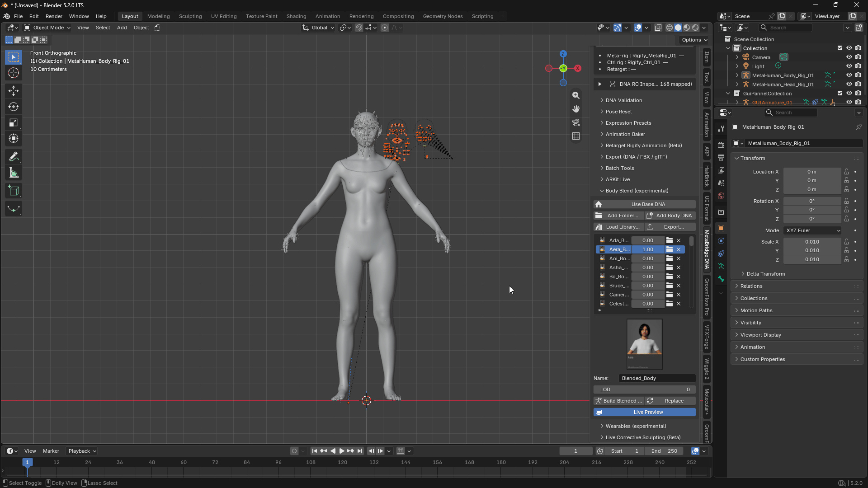This screenshot has height=488, width=868.
Task: Toggle the Live Preview button
Action: [644, 412]
